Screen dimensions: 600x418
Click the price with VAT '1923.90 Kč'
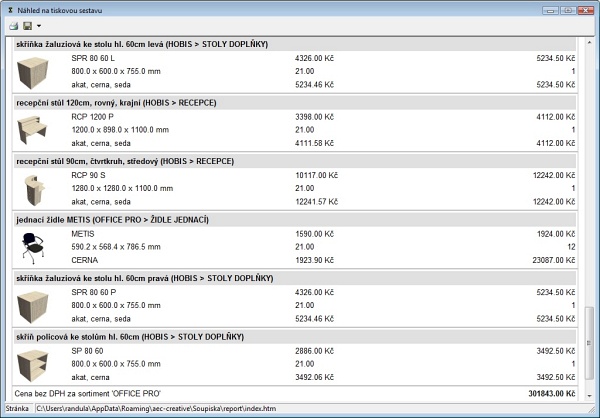pyautogui.click(x=314, y=260)
